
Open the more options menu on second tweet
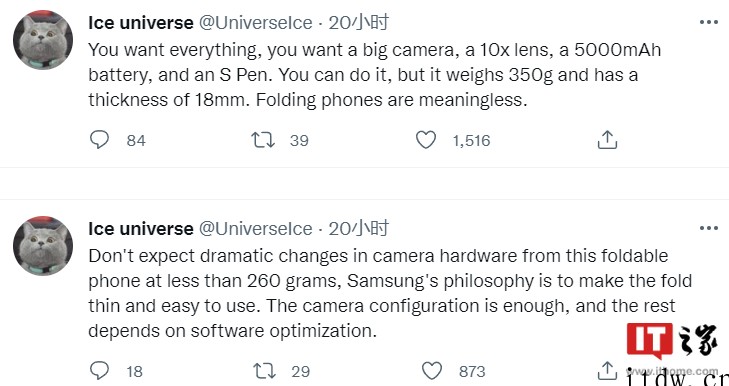(709, 228)
